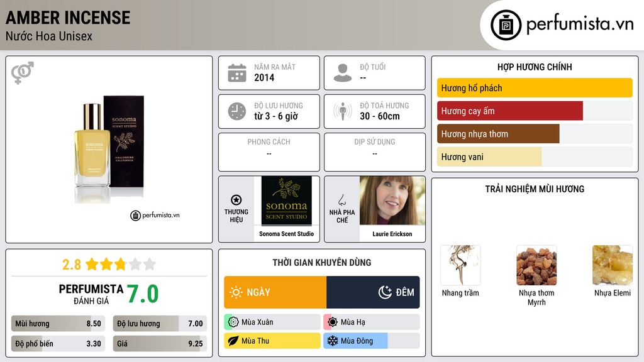
Task: Click the release year 2014 value
Action: [264, 77]
